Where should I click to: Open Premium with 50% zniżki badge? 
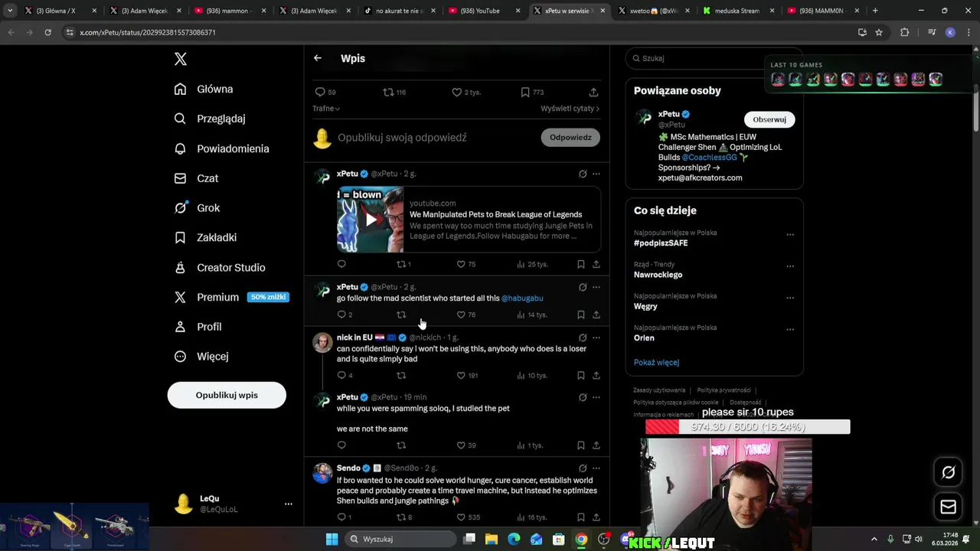[231, 297]
